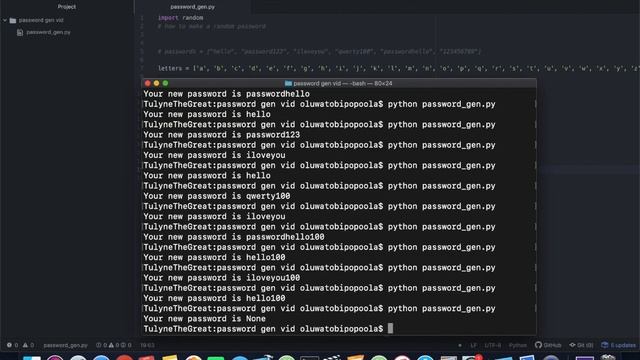Image resolution: width=640 pixels, height=360 pixels.
Task: Collapse the password gen vid project folder
Action: point(5,20)
